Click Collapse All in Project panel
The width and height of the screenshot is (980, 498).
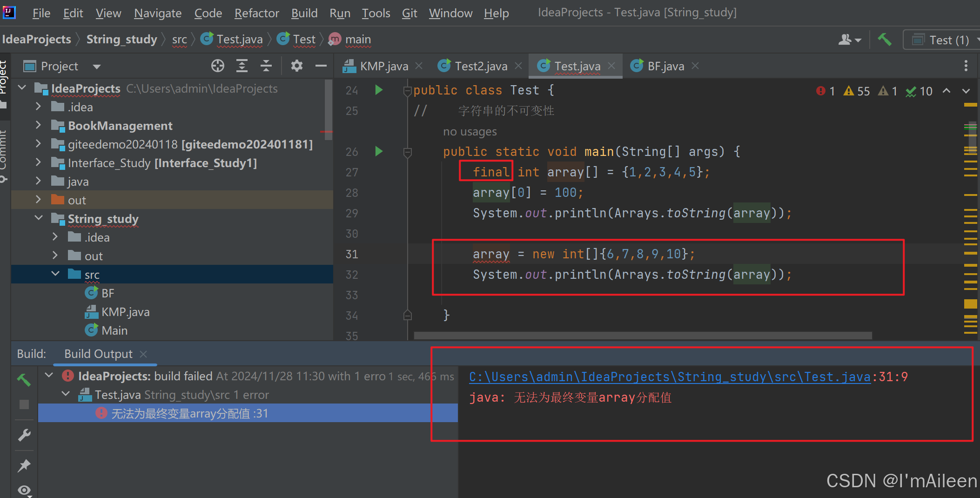tap(266, 66)
